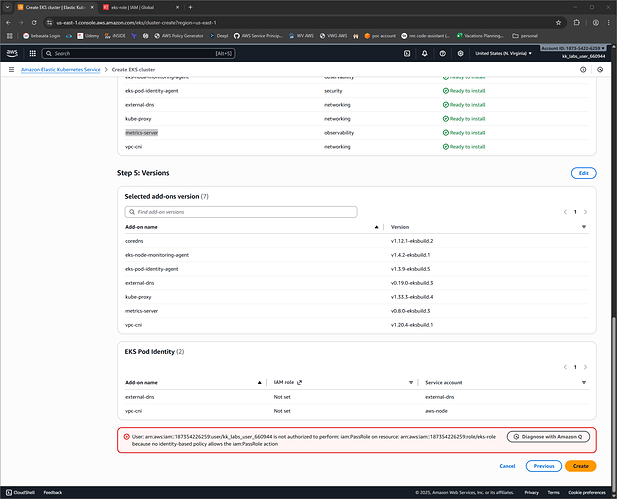Close the Create EKS cluster tab
The height and width of the screenshot is (499, 617).
point(92,7)
